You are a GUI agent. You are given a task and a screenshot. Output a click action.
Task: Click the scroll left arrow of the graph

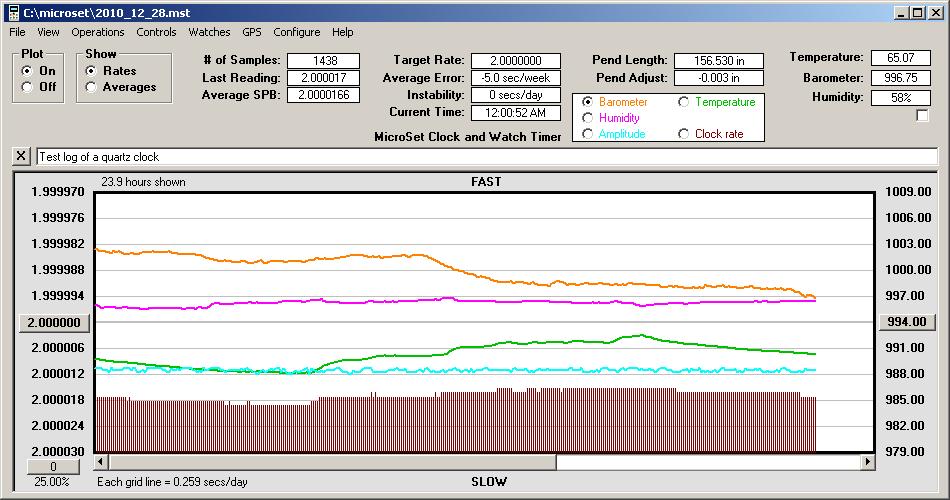tap(101, 462)
